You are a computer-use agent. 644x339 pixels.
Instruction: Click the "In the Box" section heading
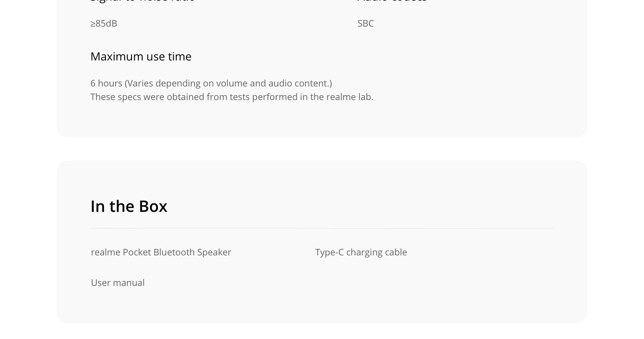129,206
